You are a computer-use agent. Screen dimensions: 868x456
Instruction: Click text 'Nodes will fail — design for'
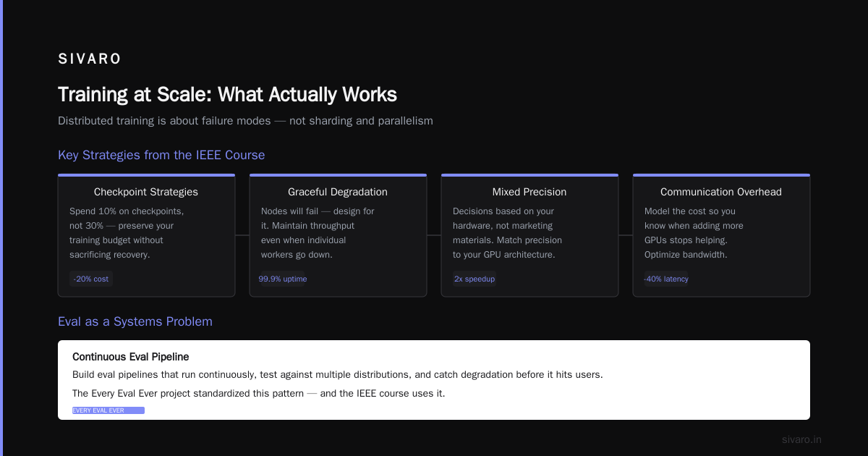coord(318,211)
